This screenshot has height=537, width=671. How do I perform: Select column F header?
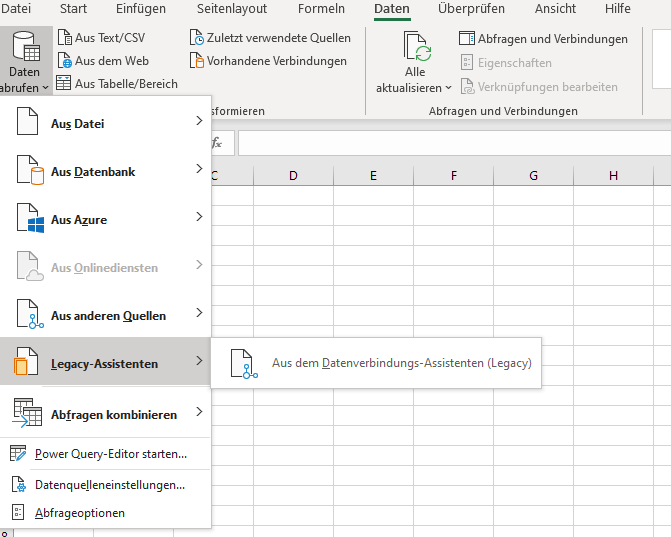coord(454,175)
